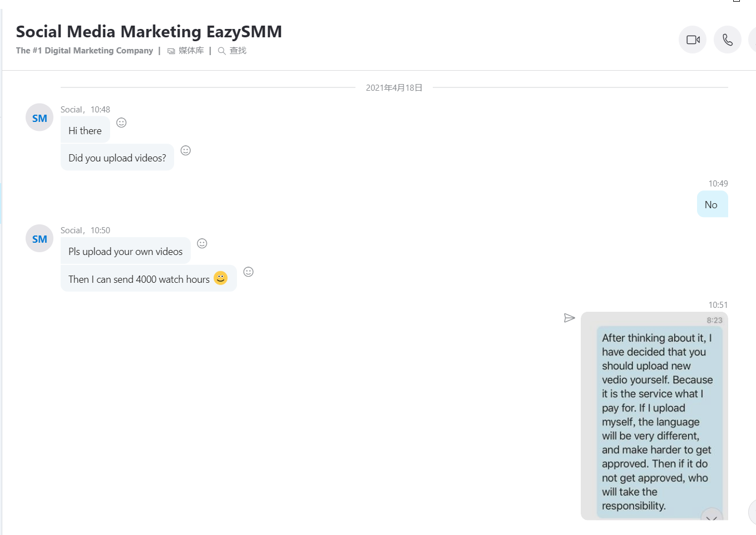
Task: Open the Social Media Marketing EazySMM chat title
Action: click(x=149, y=32)
